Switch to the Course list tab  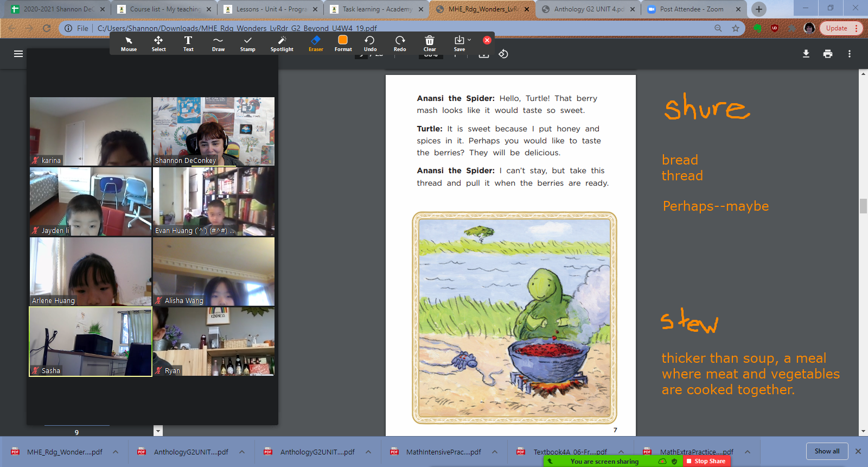pyautogui.click(x=163, y=9)
